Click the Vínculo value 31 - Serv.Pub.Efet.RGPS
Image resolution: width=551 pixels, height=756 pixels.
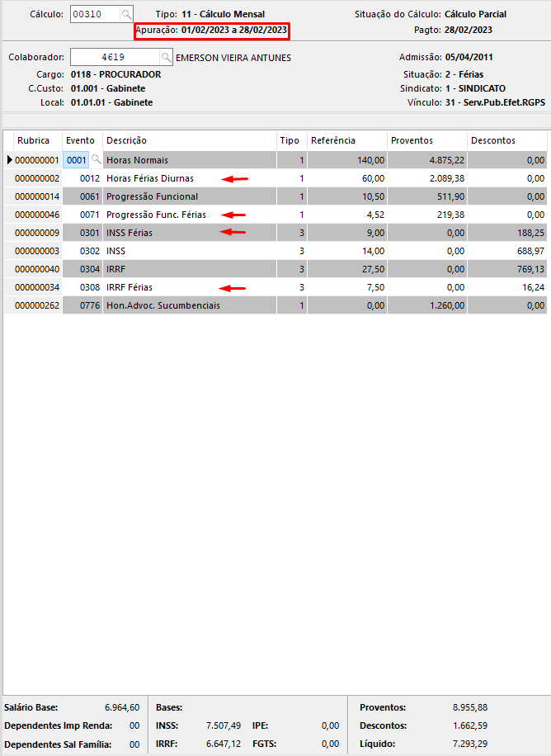495,102
